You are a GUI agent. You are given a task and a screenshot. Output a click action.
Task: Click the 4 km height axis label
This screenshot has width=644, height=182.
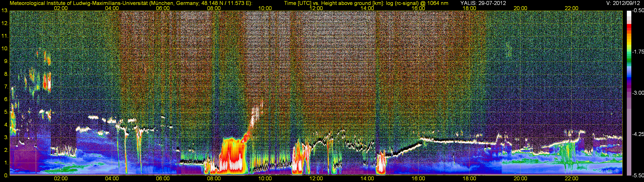point(6,125)
